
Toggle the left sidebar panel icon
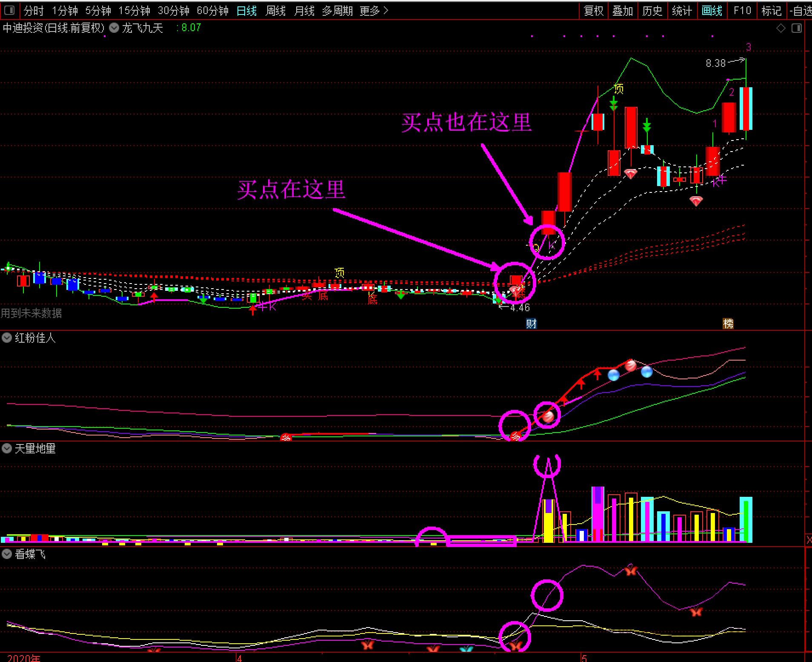tap(9, 10)
